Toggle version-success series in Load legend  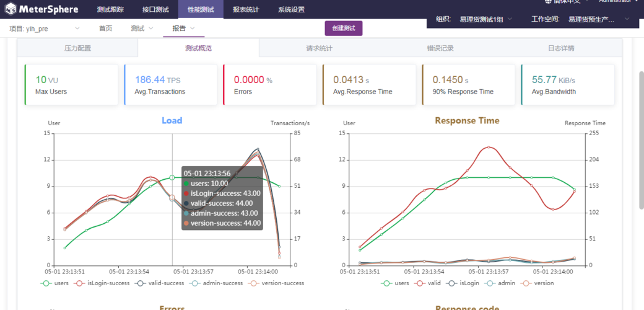coord(276,283)
